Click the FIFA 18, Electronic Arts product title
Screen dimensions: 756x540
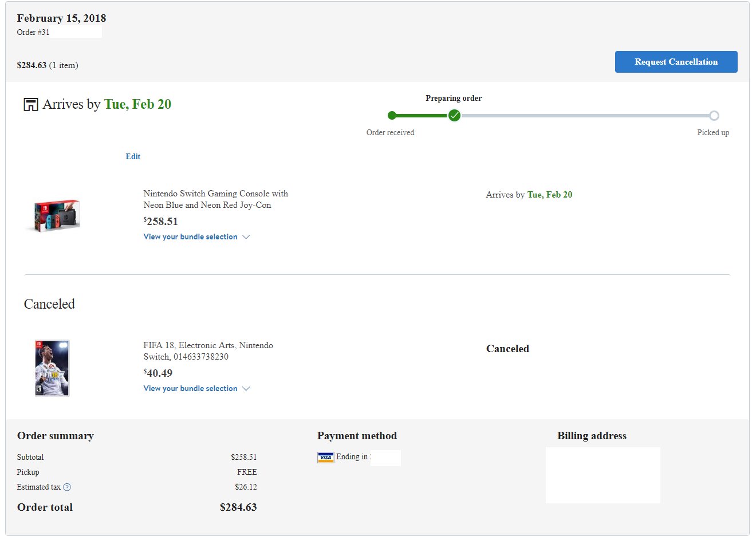click(x=208, y=351)
